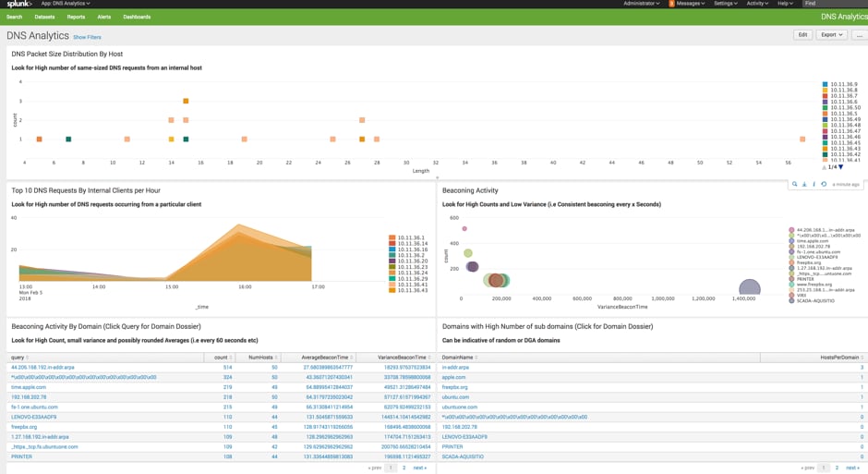Open the Datasets tab

coord(44,17)
